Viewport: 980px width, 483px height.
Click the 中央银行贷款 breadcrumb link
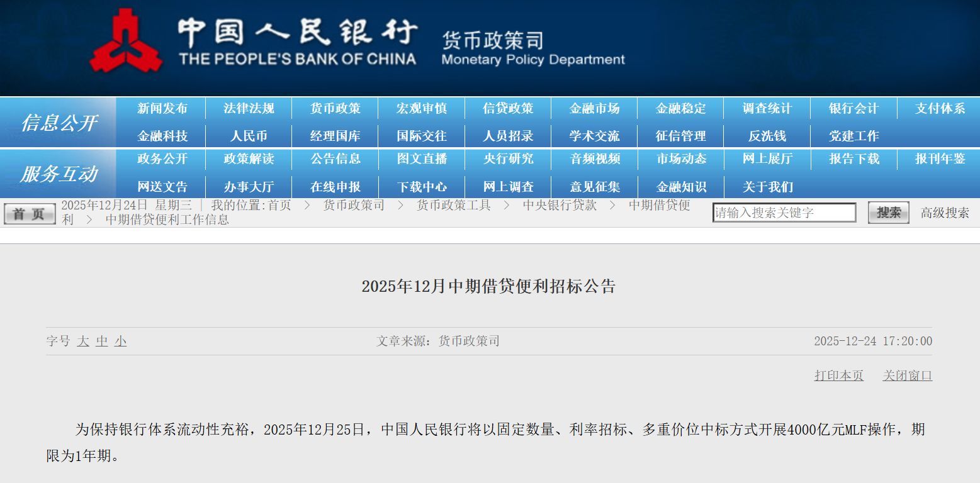(x=558, y=205)
